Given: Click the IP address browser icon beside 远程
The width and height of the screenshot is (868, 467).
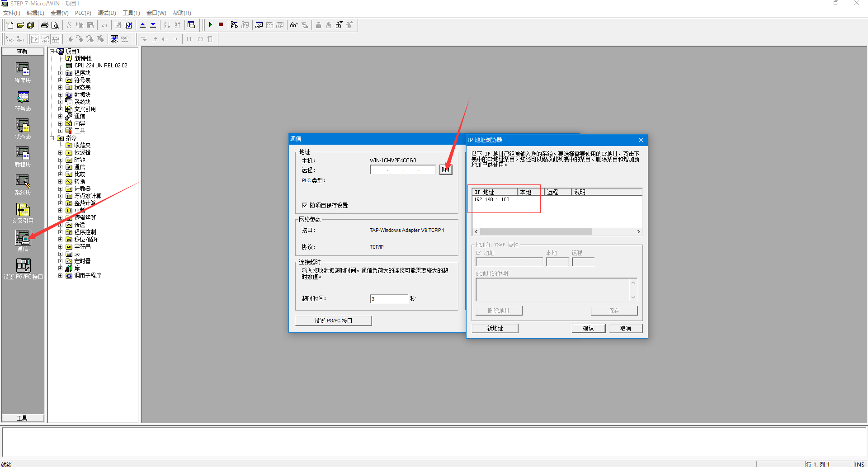Looking at the screenshot, I should (445, 170).
